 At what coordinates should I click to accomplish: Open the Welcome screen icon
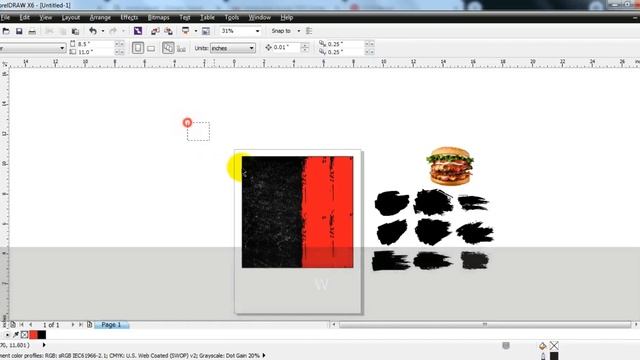pos(206,31)
